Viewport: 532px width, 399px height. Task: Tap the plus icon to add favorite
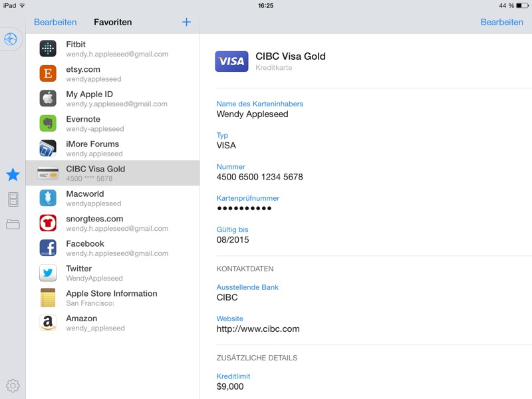click(x=186, y=22)
